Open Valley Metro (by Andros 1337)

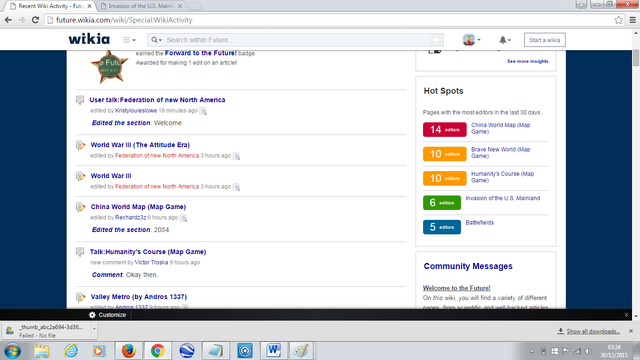pyautogui.click(x=139, y=297)
